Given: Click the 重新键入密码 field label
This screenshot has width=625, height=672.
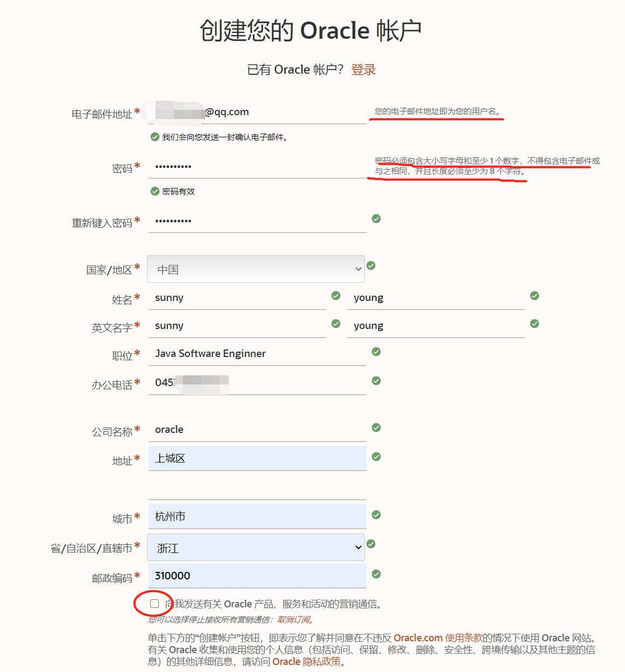Looking at the screenshot, I should (x=102, y=223).
